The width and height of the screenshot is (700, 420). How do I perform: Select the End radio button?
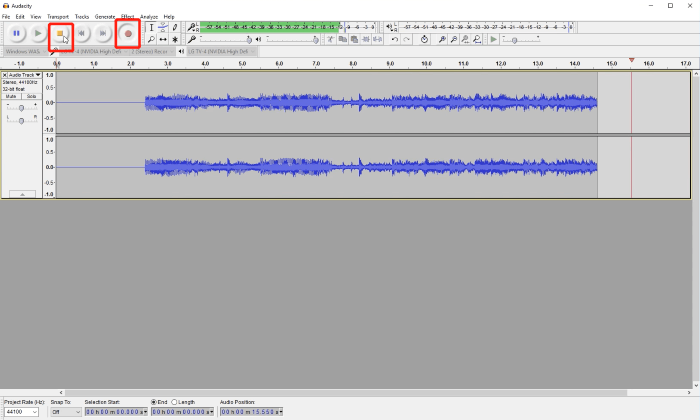(154, 402)
